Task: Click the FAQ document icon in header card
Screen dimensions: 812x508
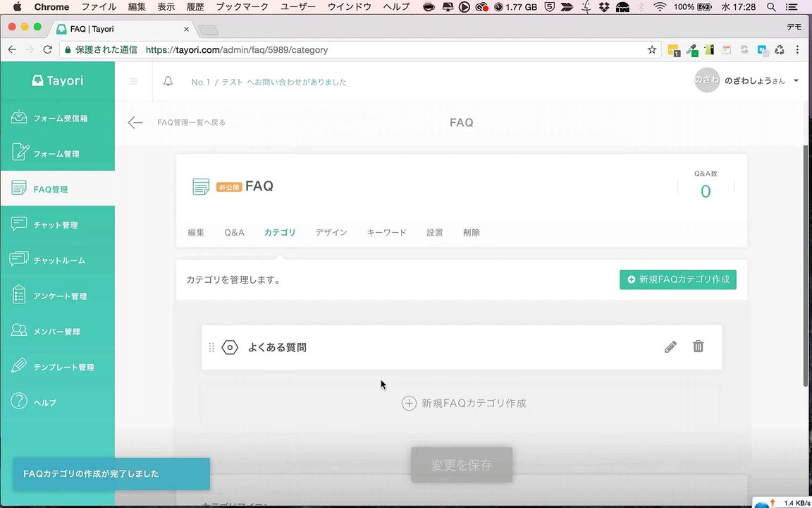Action: [x=201, y=186]
